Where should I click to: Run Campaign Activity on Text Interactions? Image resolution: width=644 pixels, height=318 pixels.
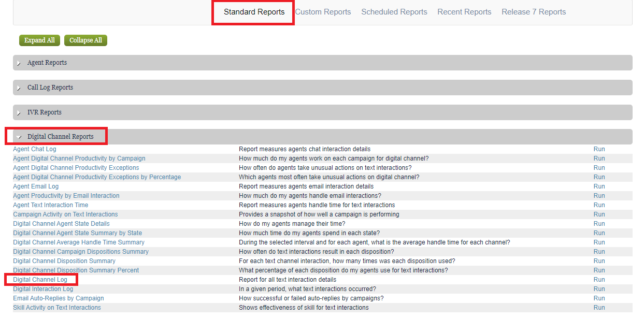pos(599,214)
